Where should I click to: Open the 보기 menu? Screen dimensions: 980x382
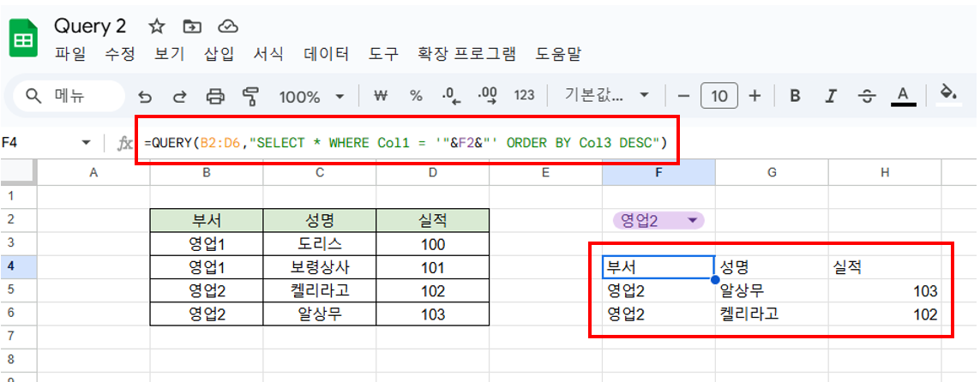click(169, 54)
